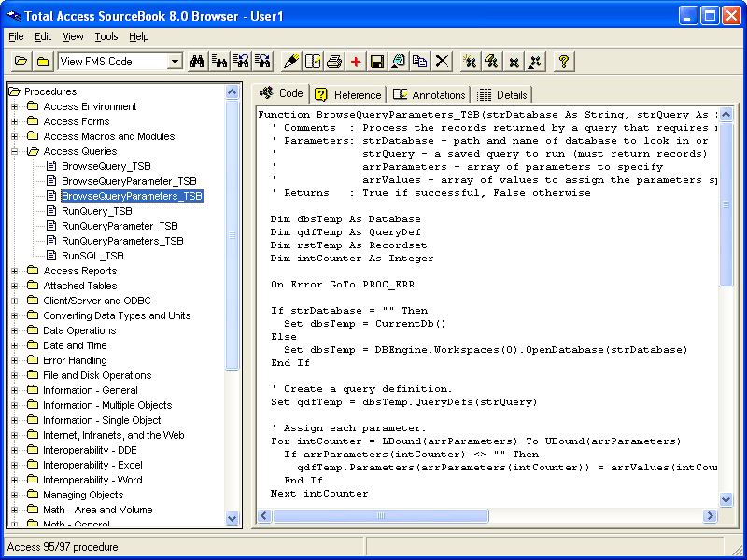Select RunQuery_TSB in the tree
This screenshot has height=560, width=747.
click(97, 211)
